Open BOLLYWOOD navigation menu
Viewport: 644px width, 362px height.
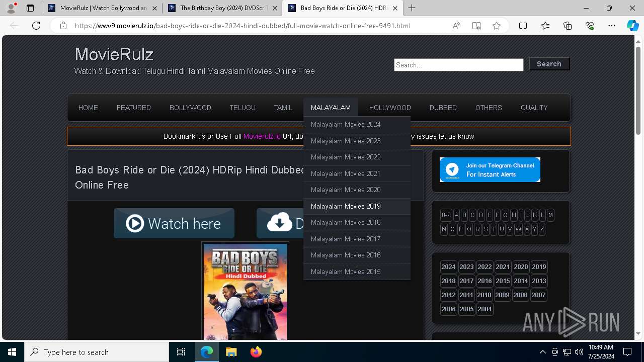[x=190, y=108]
